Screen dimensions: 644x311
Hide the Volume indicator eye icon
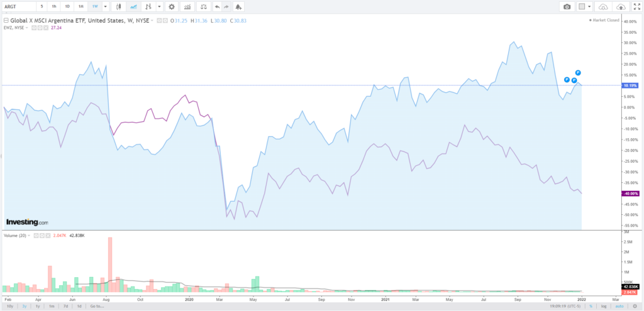36,236
